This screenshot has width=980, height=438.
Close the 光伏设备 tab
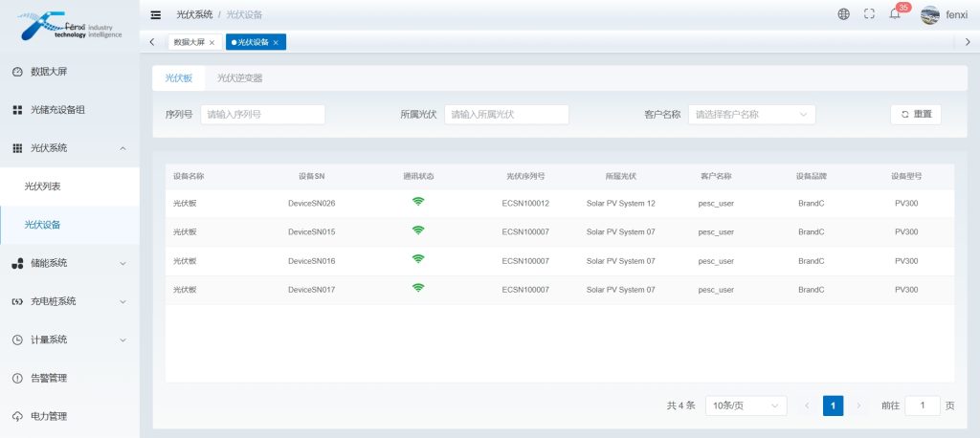tap(277, 42)
